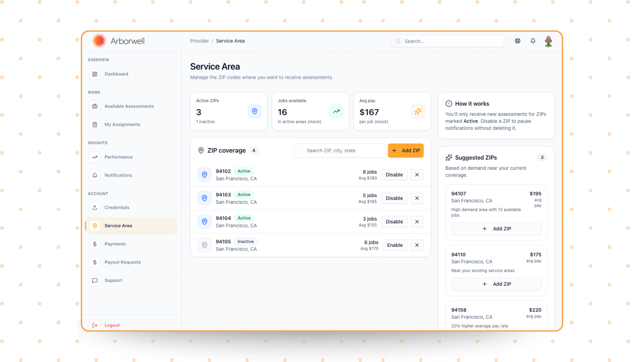Click the Arborwell sun logo

[99, 41]
